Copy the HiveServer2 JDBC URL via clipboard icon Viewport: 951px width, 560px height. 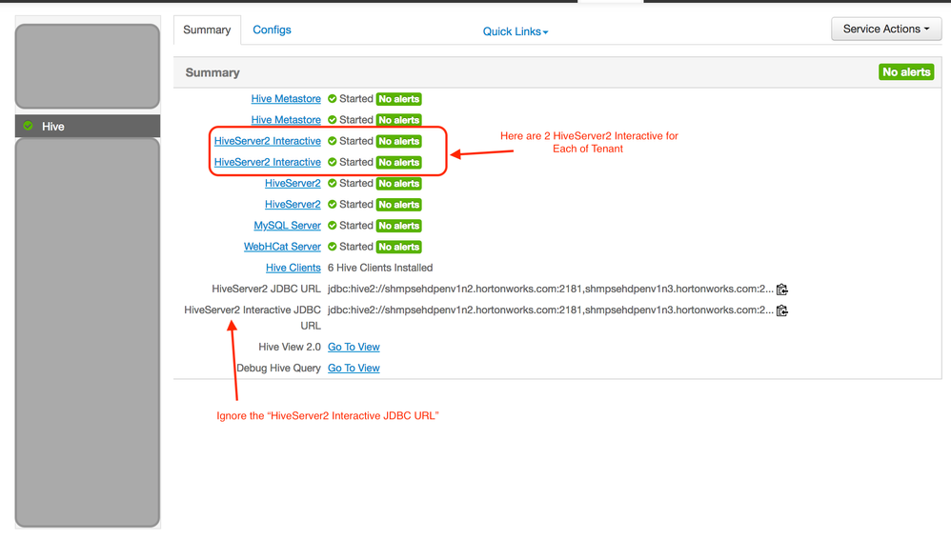coord(782,290)
